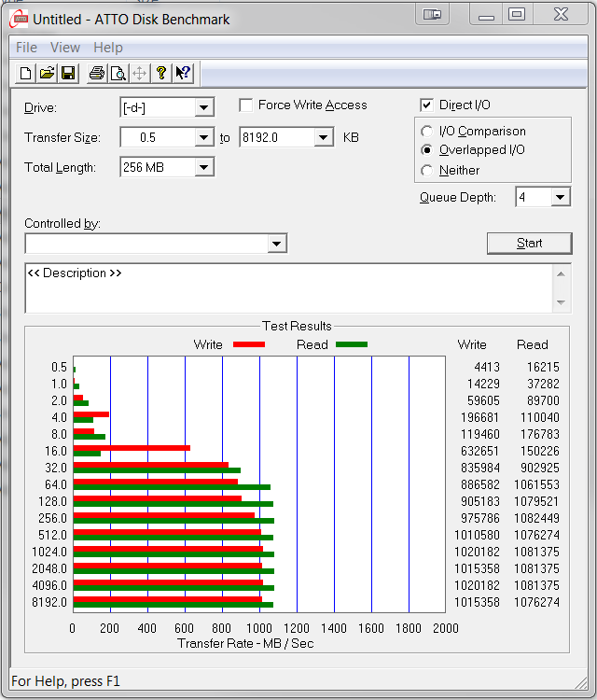Select the I/O Comparison radio button
Viewport: 597px width, 700px height.
pyautogui.click(x=427, y=132)
